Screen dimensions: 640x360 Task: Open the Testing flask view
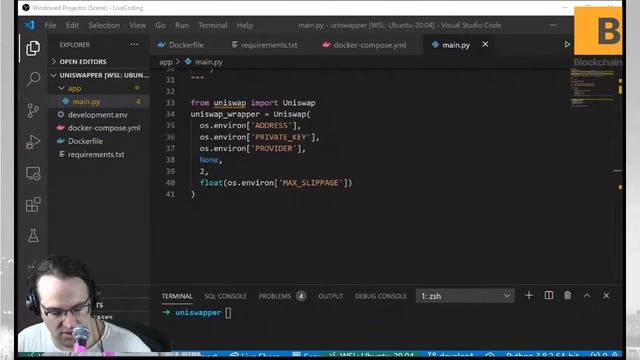tap(33, 236)
